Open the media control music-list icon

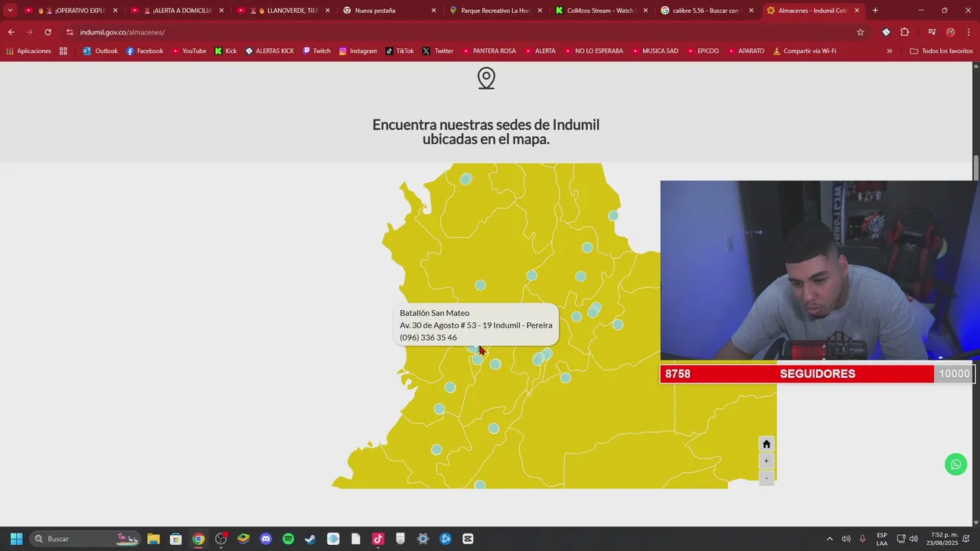[932, 32]
